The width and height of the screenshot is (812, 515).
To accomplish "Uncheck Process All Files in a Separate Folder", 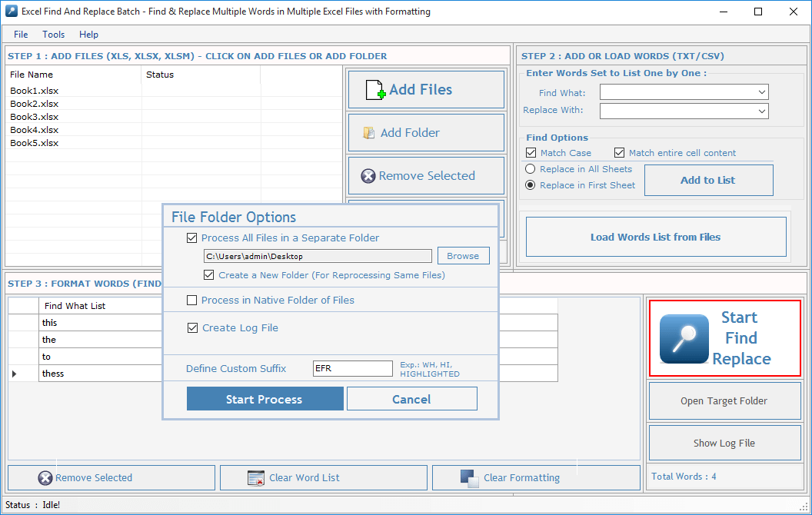I will 192,238.
